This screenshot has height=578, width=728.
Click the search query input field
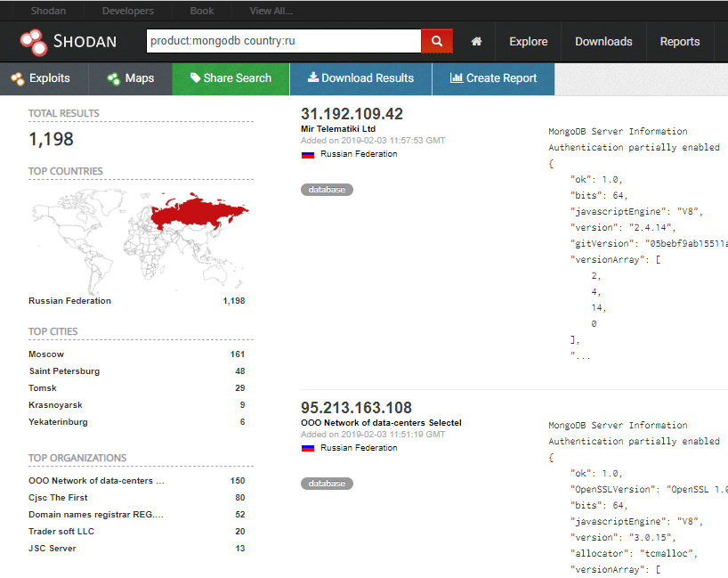pyautogui.click(x=283, y=41)
